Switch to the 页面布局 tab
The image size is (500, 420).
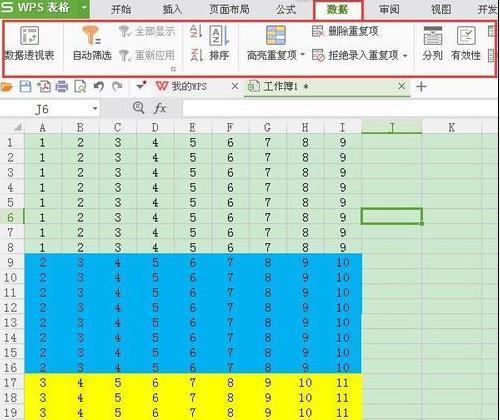pos(229,9)
